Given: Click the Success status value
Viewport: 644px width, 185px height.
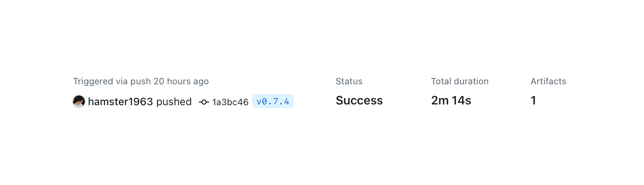Looking at the screenshot, I should click(359, 100).
